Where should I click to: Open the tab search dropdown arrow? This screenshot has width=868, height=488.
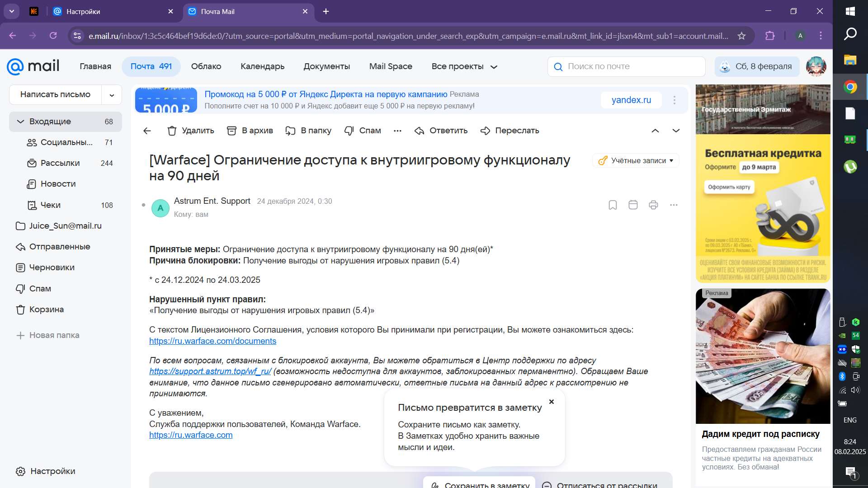coord(12,11)
